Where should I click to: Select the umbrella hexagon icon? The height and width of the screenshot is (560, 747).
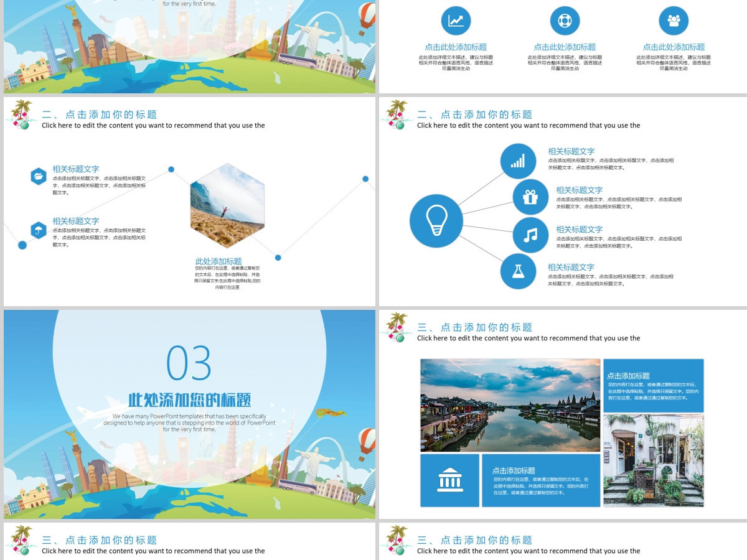pos(39,230)
